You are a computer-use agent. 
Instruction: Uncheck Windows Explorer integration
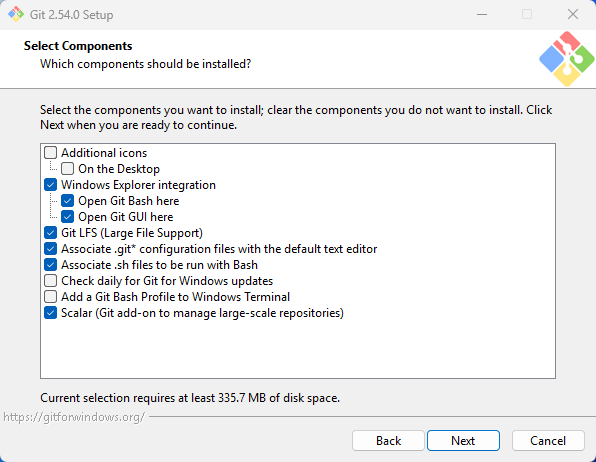pos(51,185)
